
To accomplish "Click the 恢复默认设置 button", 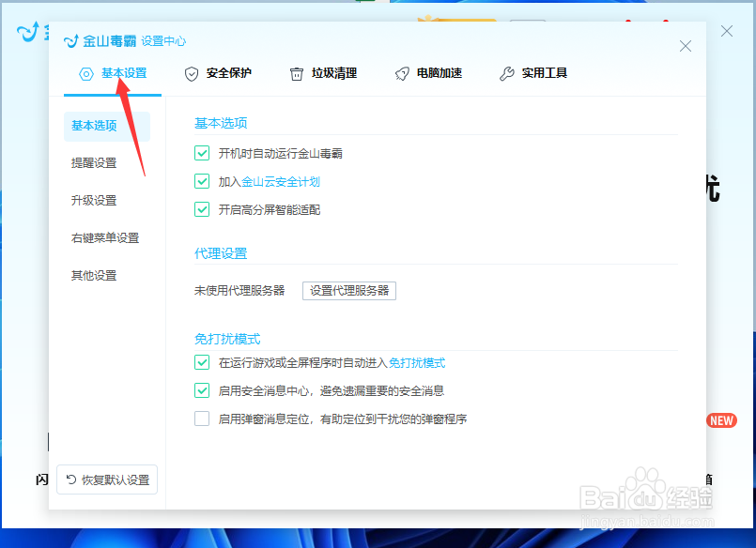I will click(x=107, y=479).
